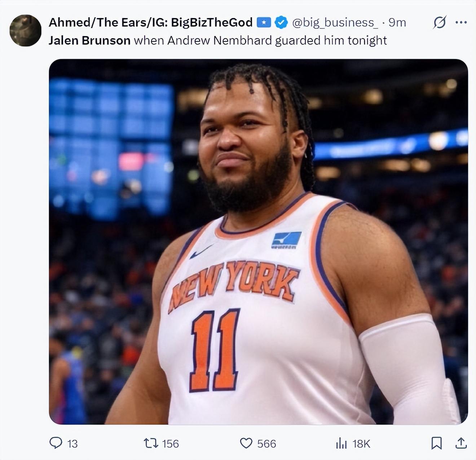Click the Grok slashed-circle icon
The image size is (476, 460).
click(440, 22)
